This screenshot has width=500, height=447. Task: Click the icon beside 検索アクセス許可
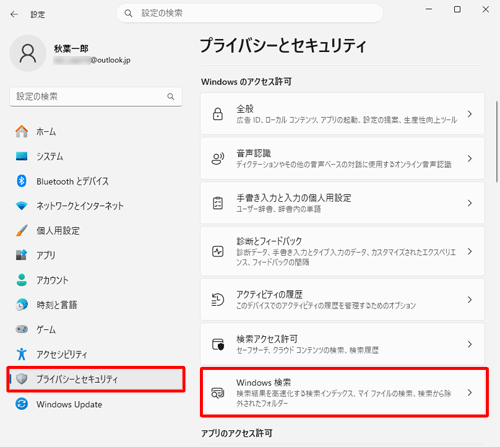[x=218, y=344]
